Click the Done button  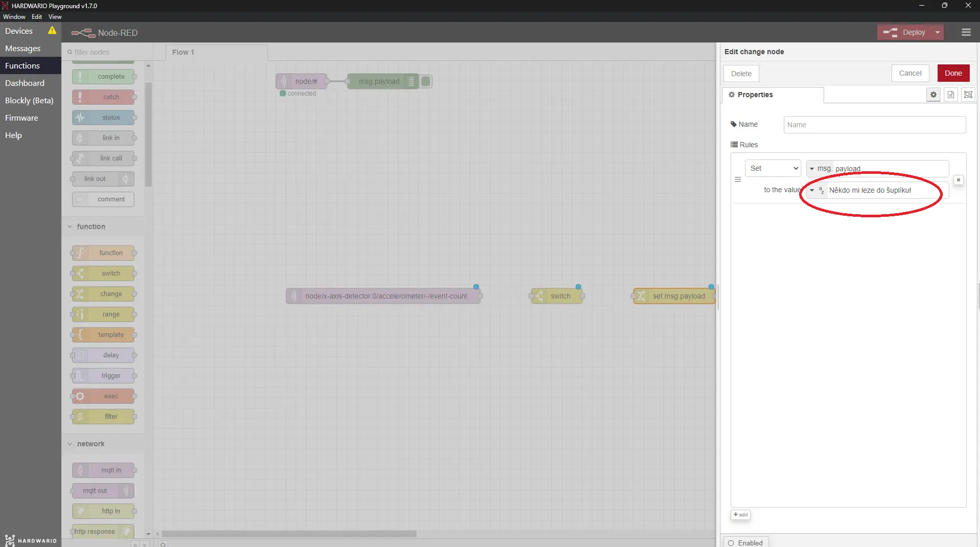click(953, 73)
